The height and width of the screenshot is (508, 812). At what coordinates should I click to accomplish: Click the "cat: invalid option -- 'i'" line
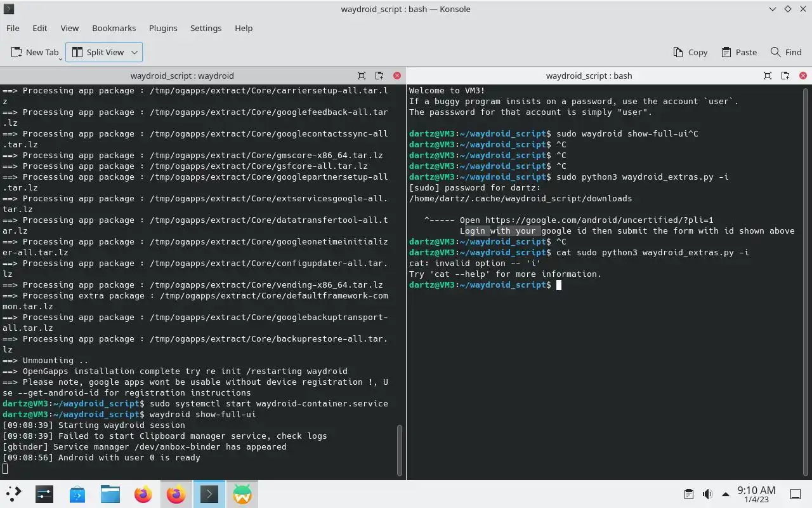coord(475,263)
